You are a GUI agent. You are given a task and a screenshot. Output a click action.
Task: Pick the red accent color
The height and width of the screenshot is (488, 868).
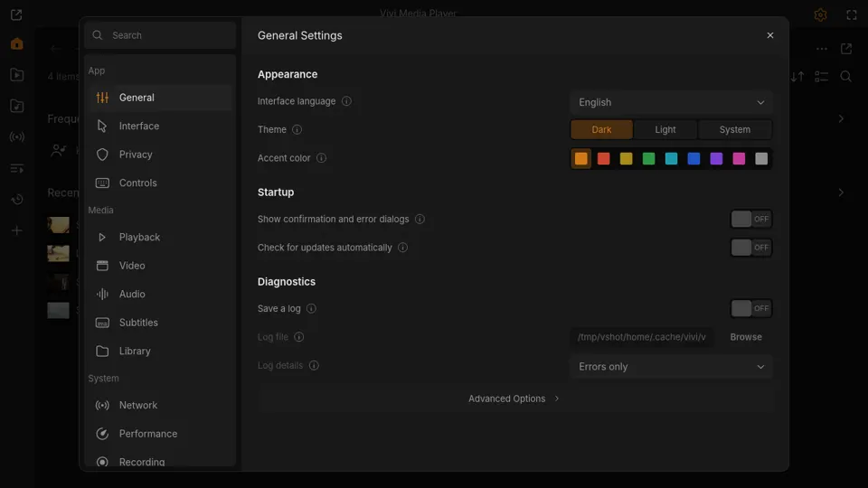coord(603,159)
